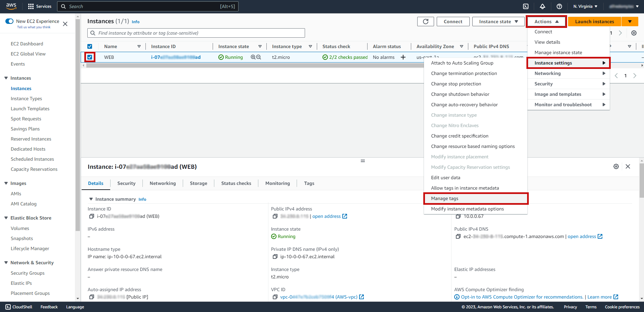The image size is (644, 312).
Task: Click the Connect button
Action: pos(453,22)
